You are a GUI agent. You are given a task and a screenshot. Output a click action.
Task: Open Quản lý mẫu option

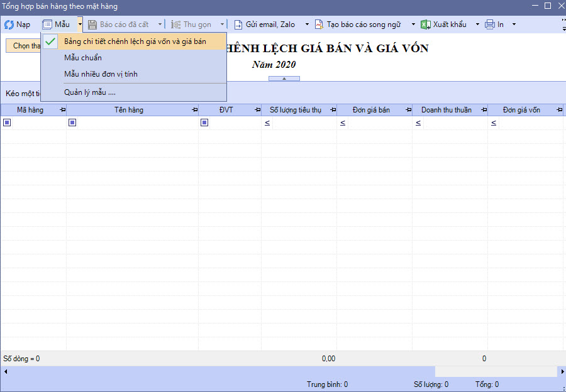89,92
